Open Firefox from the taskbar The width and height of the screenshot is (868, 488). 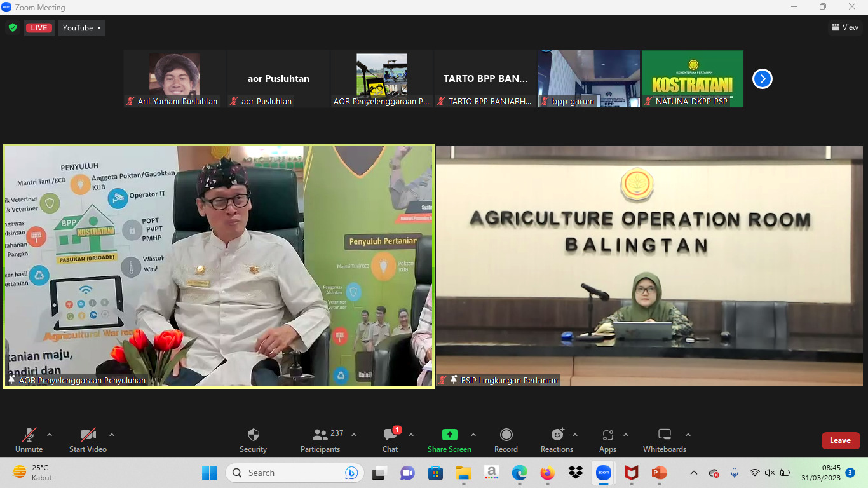pyautogui.click(x=547, y=473)
